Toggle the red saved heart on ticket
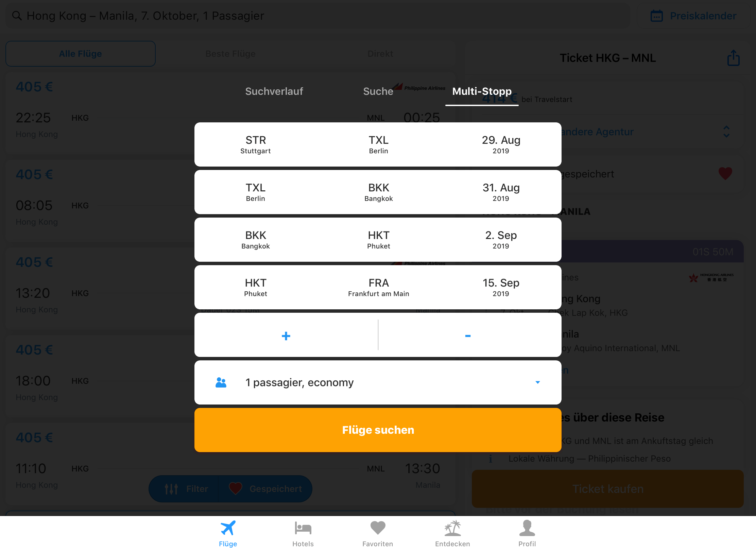Viewport: 756px width, 550px height. coord(725,174)
